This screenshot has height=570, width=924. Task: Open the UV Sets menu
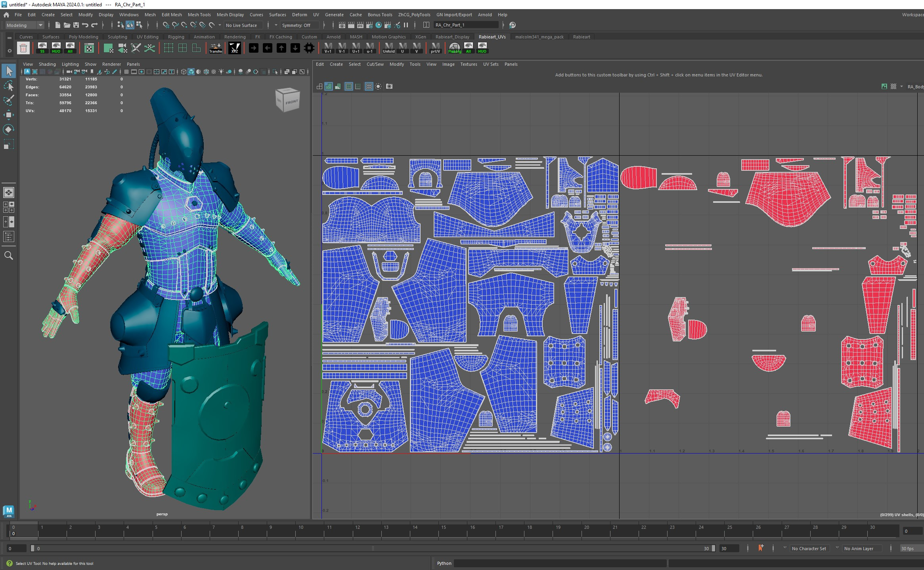tap(490, 64)
